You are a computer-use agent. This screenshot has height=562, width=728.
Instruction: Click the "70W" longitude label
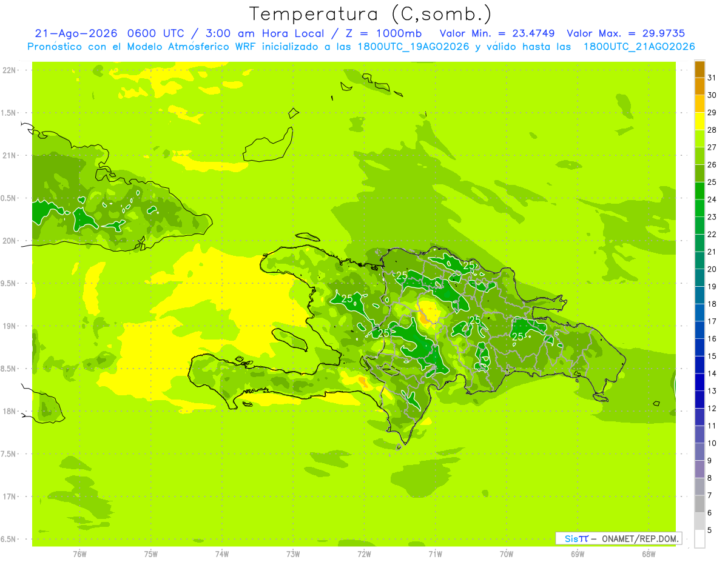[x=506, y=554]
